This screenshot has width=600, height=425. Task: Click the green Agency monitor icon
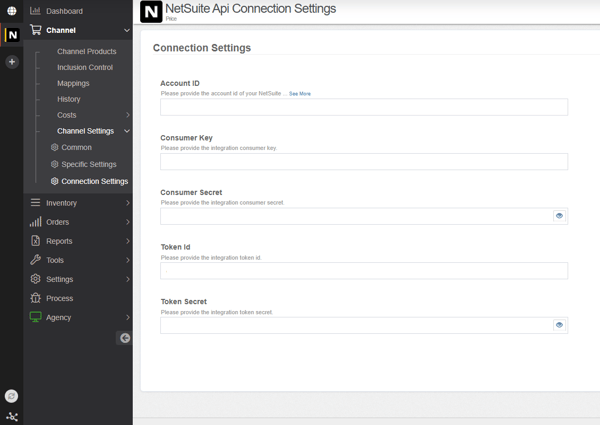(35, 317)
